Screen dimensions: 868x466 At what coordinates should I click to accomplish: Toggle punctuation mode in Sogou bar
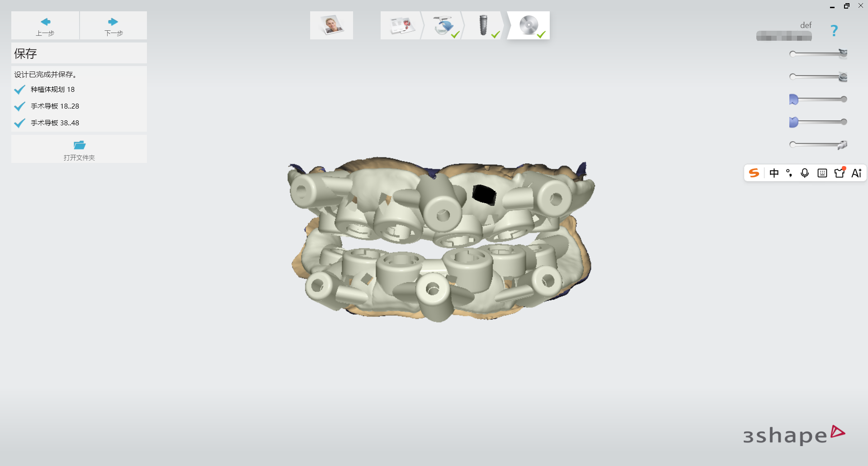point(789,173)
